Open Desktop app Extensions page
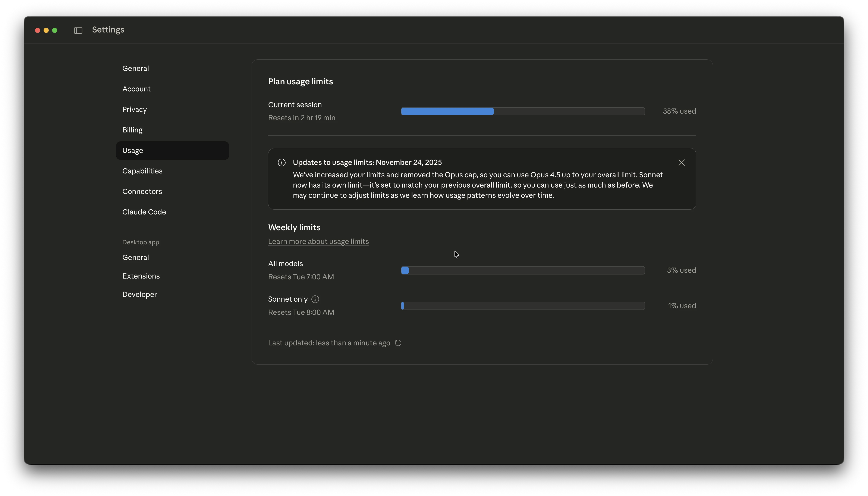This screenshot has height=496, width=868. [141, 276]
